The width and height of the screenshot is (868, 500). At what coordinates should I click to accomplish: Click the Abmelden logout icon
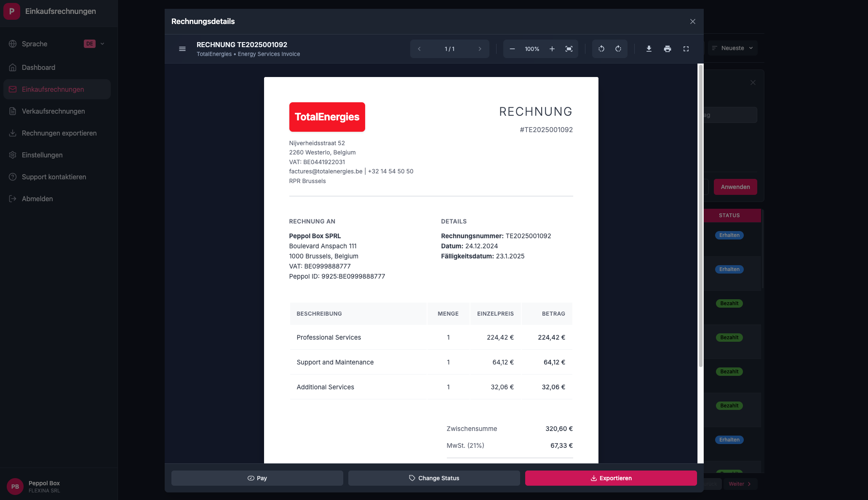pos(13,199)
